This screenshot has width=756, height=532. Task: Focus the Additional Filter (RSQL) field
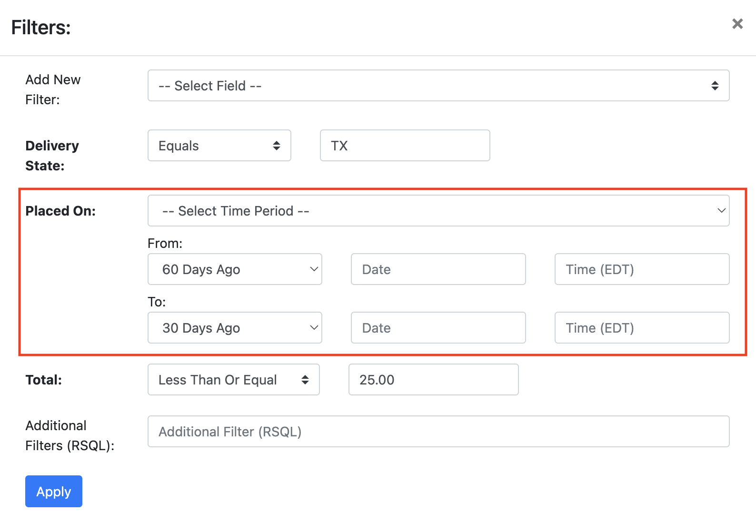point(438,432)
